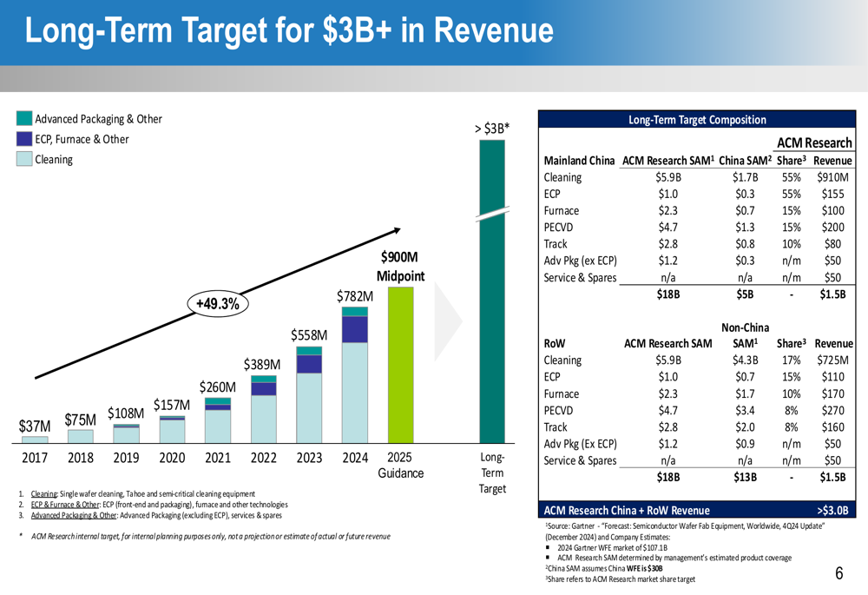Select the +49.3% growth rate oval
The width and height of the screenshot is (868, 595).
click(218, 304)
